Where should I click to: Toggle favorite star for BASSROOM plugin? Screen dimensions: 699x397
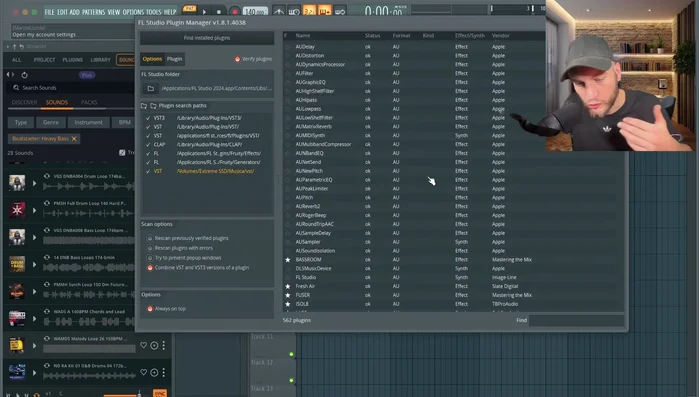point(288,260)
